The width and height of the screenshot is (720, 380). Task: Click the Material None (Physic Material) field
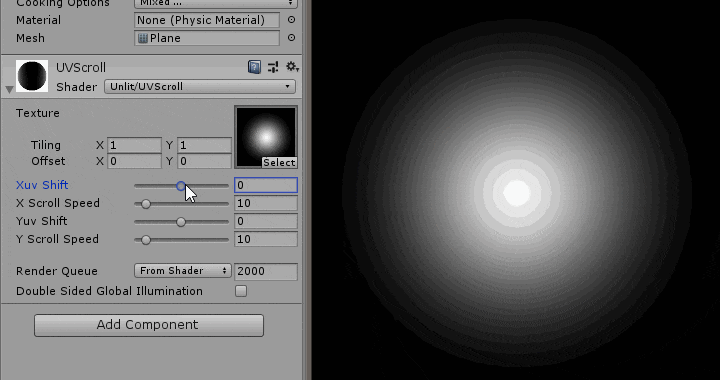207,20
